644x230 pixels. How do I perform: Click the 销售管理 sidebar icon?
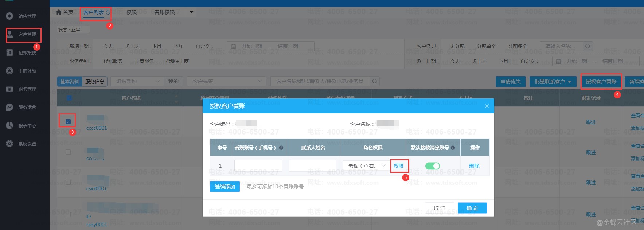10,16
